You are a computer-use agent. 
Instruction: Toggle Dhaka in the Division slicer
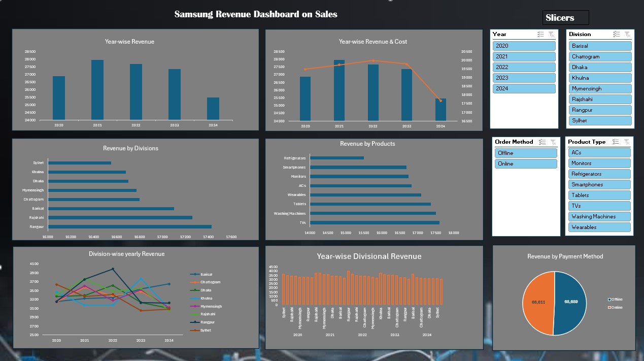599,67
